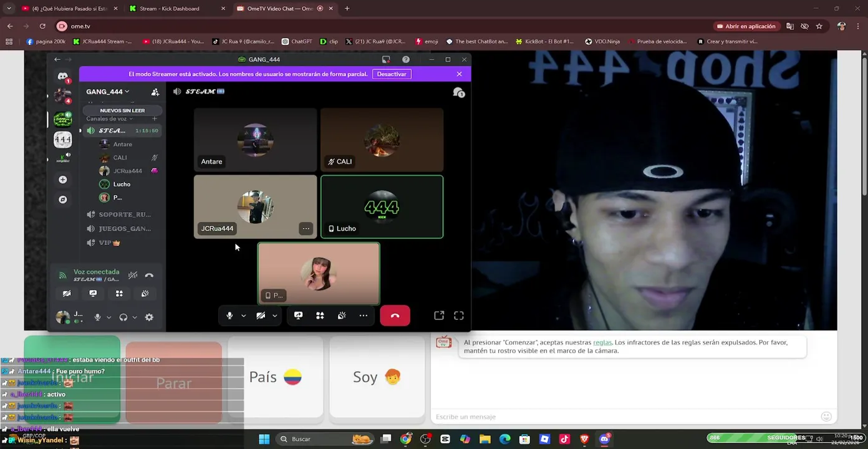Choose País country selector on Ome.tv

(x=275, y=377)
